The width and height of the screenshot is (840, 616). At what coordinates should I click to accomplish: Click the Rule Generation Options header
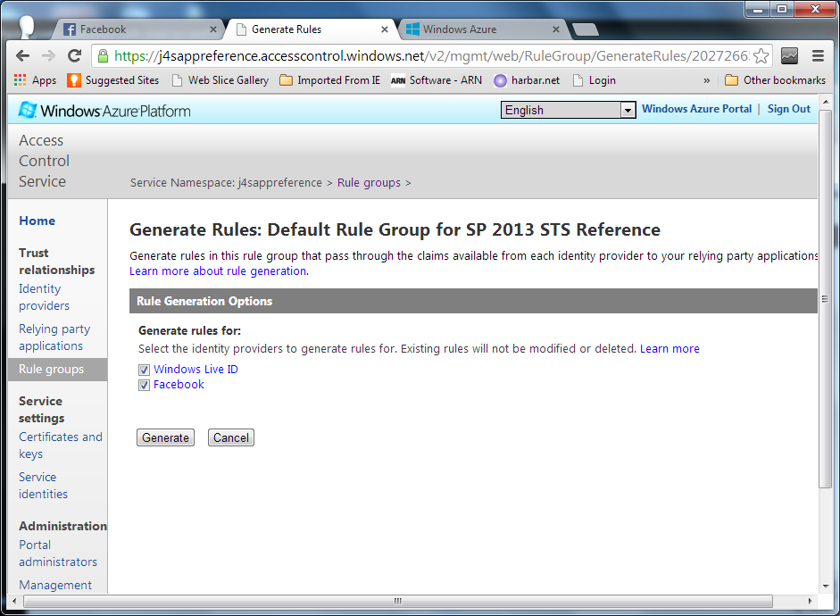click(473, 301)
